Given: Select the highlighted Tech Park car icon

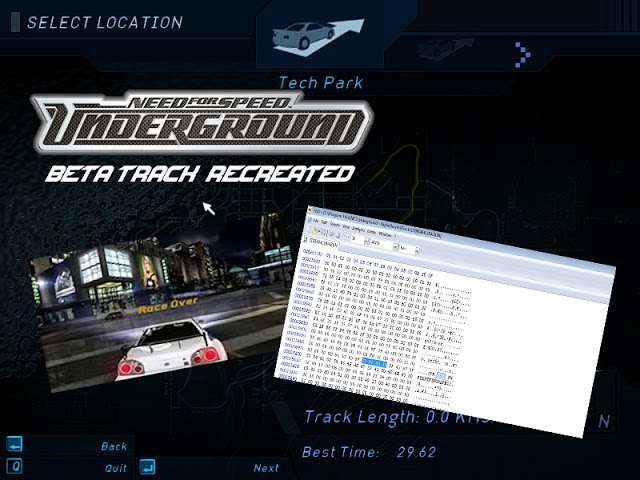Looking at the screenshot, I should 318,37.
